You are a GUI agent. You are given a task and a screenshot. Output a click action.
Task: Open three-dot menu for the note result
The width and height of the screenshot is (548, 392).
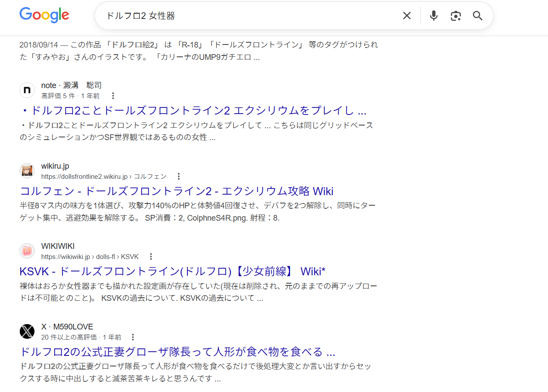(x=113, y=96)
